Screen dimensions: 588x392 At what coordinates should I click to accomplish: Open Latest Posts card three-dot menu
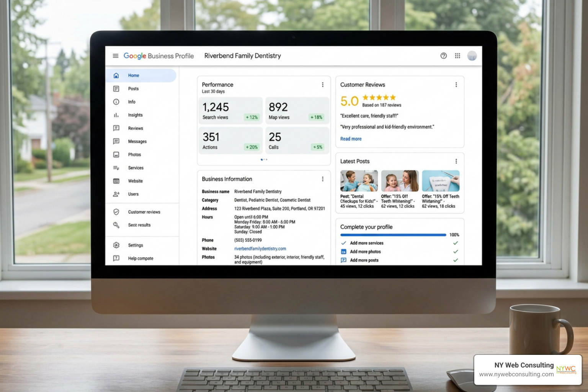coord(456,161)
